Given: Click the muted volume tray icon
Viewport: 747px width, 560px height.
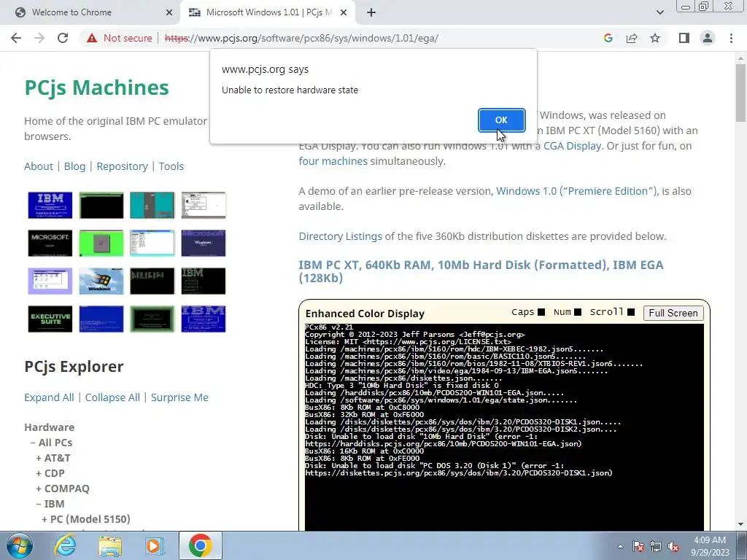Looking at the screenshot, I should click(x=673, y=546).
